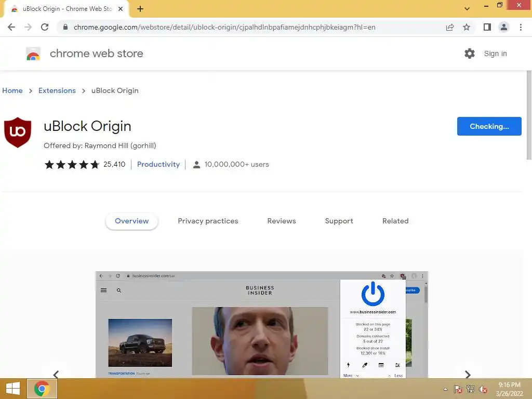The image size is (532, 399).
Task: Click the address bar URL
Action: pyautogui.click(x=224, y=27)
